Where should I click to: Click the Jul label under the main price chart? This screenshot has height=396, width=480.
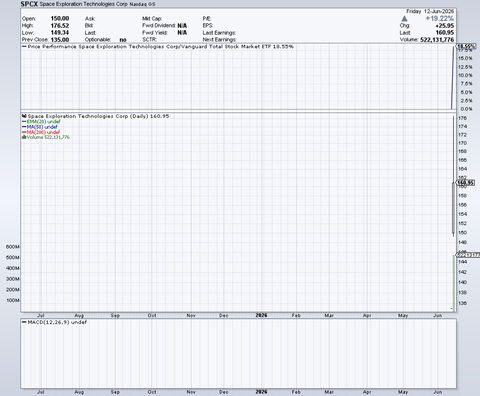click(41, 315)
